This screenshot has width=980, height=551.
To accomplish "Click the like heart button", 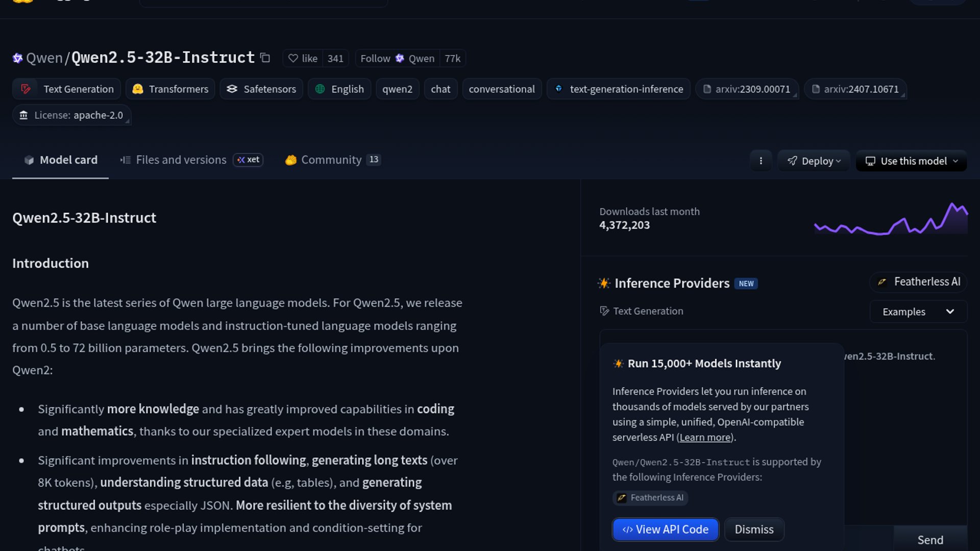I will pos(303,59).
